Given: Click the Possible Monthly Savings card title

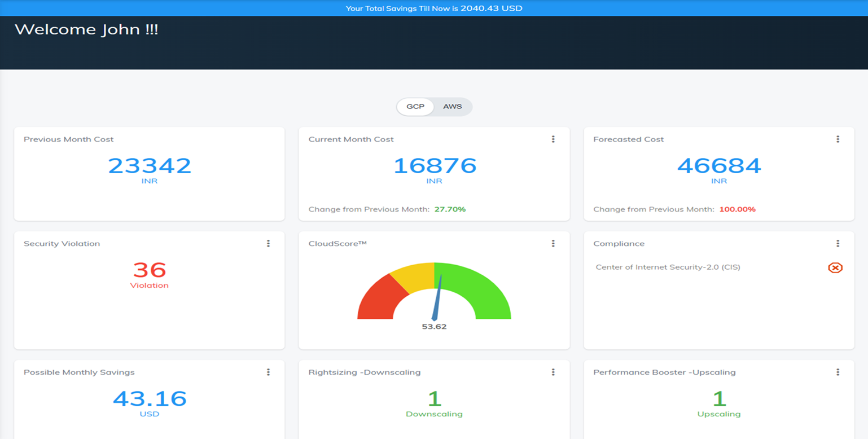Looking at the screenshot, I should click(79, 372).
